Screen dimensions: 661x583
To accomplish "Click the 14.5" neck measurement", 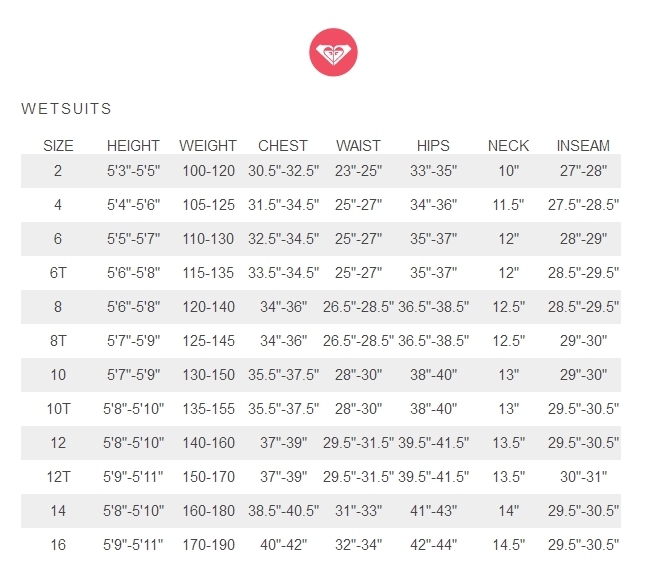I will 509,545.
